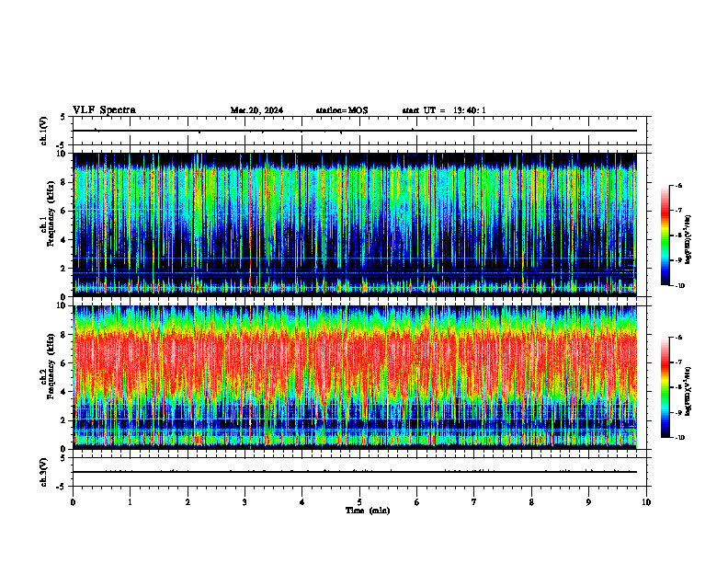Click the ch.2 frequency tick label "2"

[64, 420]
